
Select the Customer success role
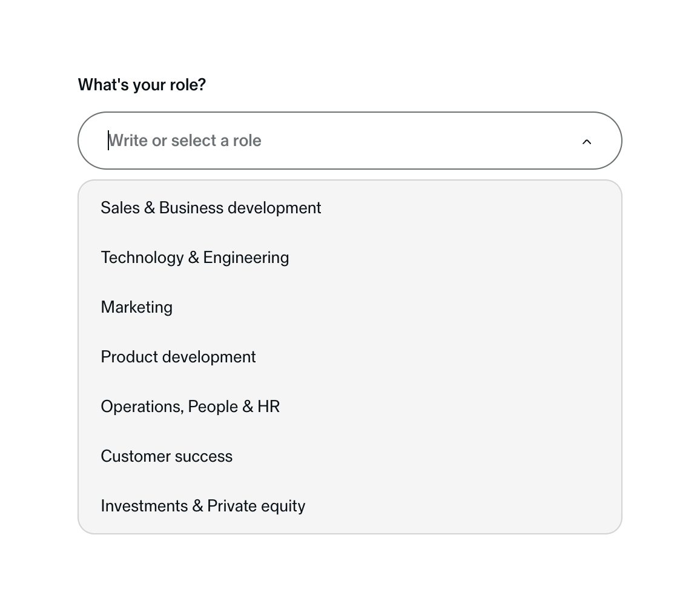(x=167, y=456)
